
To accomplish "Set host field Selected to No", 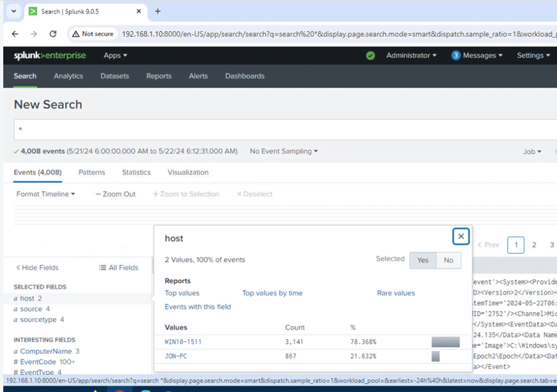I will tap(449, 260).
